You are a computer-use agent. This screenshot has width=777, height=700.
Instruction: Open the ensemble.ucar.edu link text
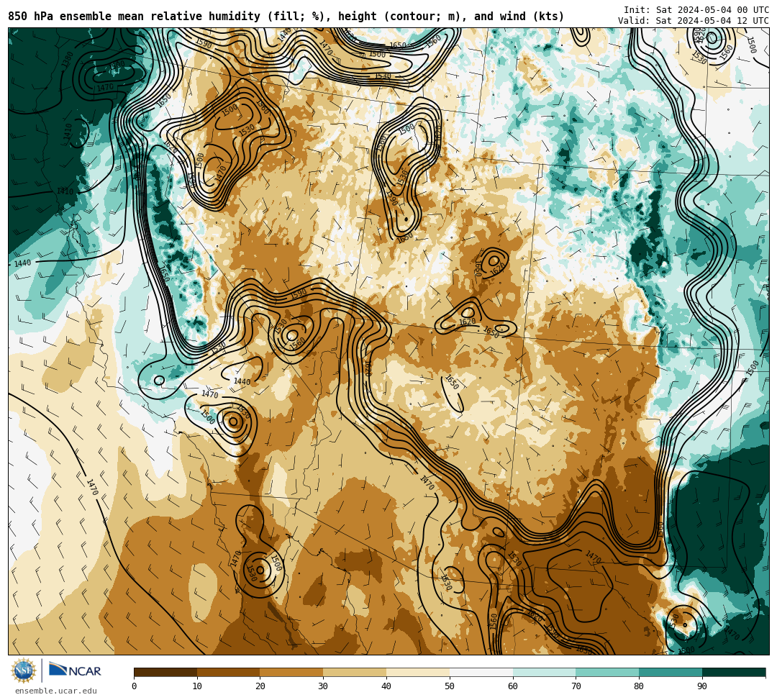(56, 691)
